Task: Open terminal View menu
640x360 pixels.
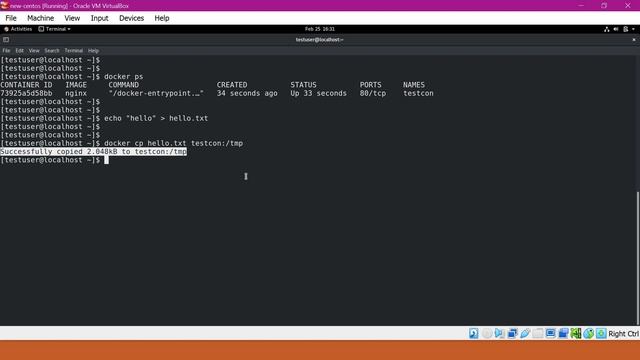Action: 34,51
